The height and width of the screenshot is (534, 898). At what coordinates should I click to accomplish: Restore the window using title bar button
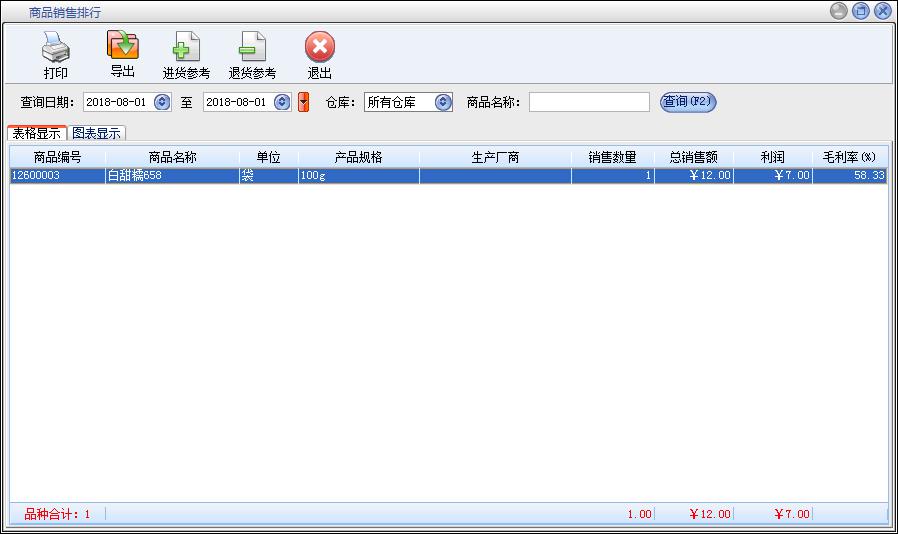860,11
